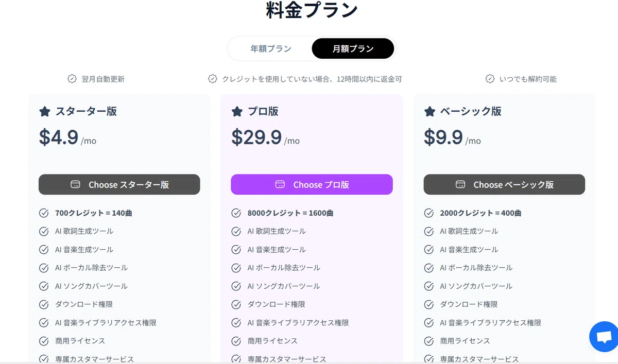This screenshot has height=364, width=618.
Task: Choose the ベーシック版 plan button
Action: 504,184
